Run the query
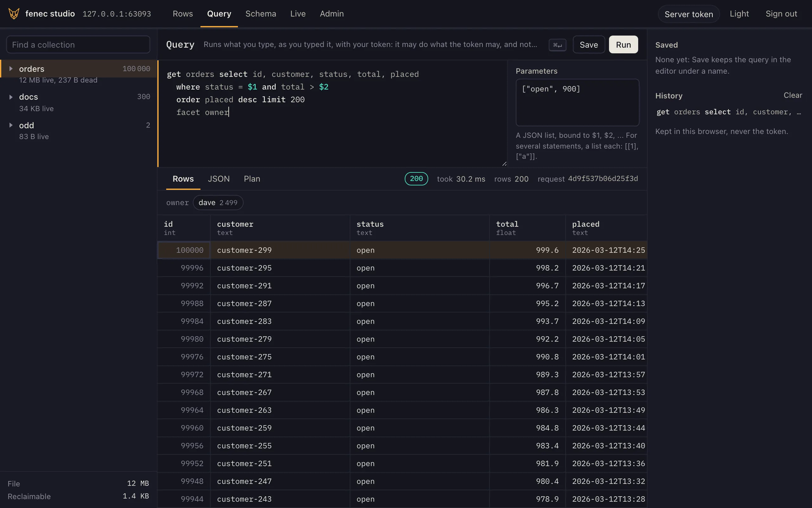The image size is (812, 508). [623, 45]
